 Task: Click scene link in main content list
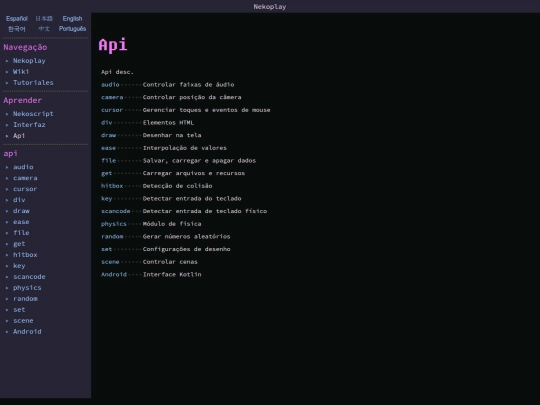pyautogui.click(x=110, y=262)
